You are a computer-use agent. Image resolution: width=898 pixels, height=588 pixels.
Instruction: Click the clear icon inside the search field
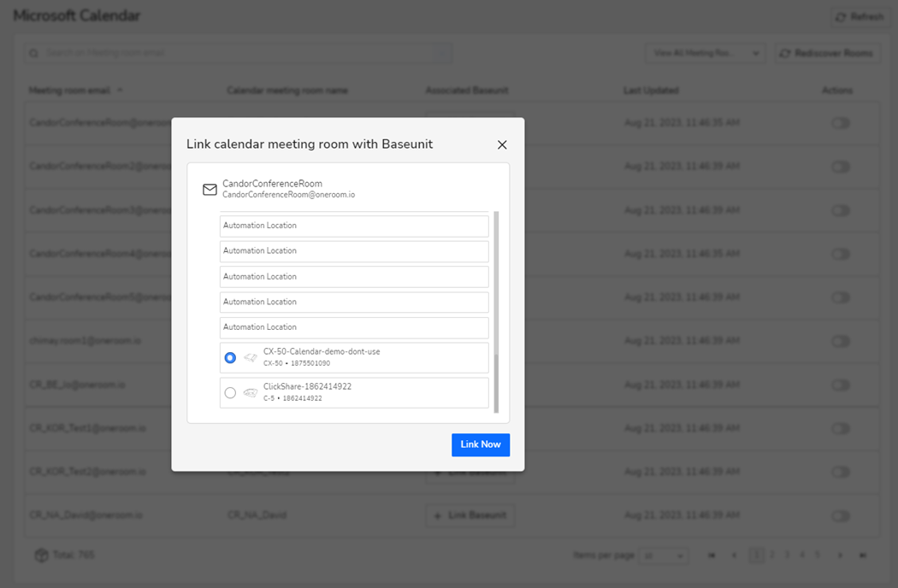[440, 53]
